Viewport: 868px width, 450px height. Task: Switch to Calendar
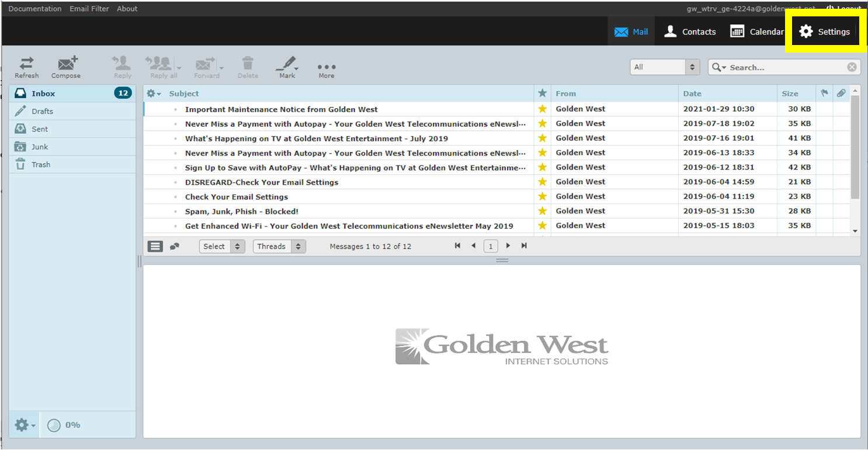(x=757, y=32)
